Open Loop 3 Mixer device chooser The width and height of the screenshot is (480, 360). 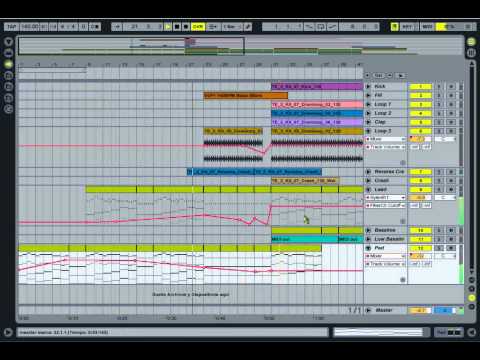pos(386,139)
